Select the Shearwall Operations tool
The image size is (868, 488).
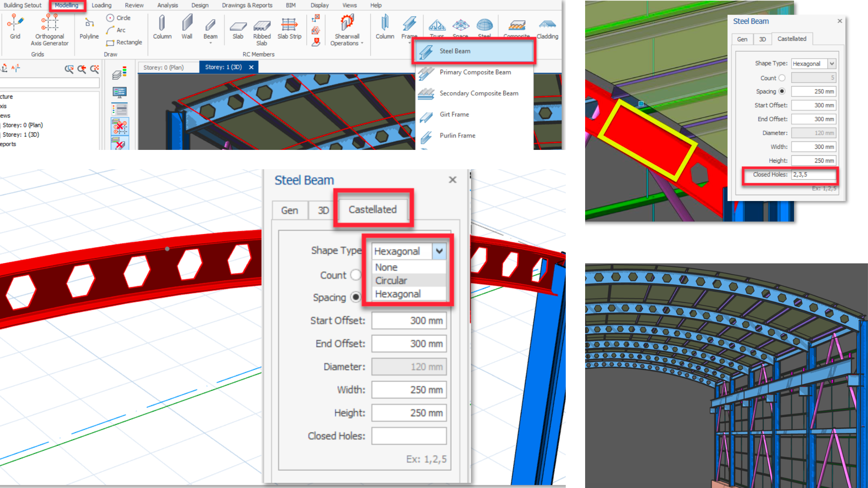pos(344,29)
